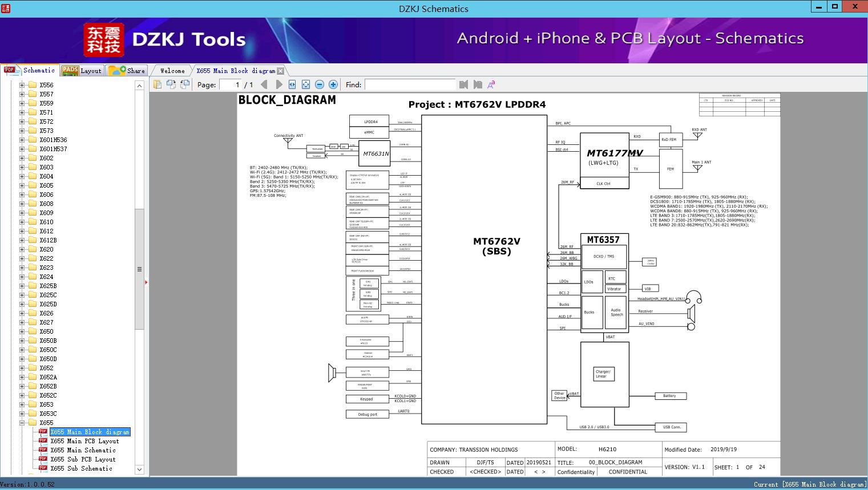Expand the X627 folder node
This screenshot has height=490, width=868.
click(x=21, y=322)
